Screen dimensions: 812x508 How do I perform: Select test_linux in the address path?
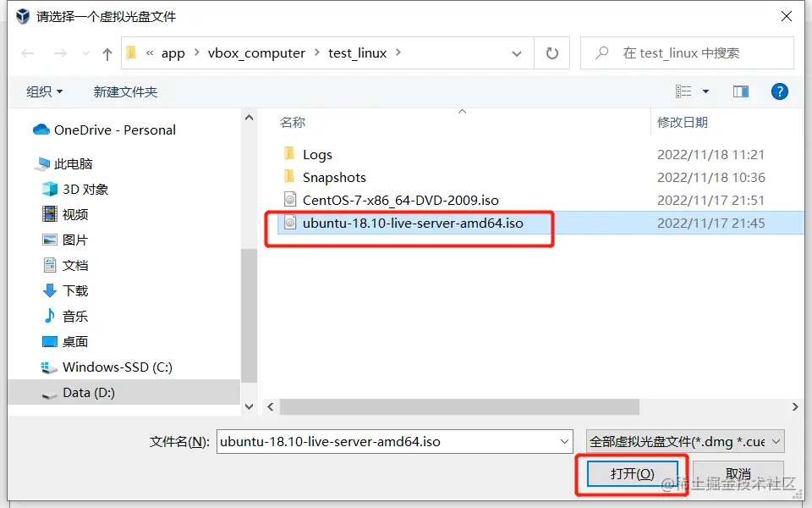tap(357, 52)
